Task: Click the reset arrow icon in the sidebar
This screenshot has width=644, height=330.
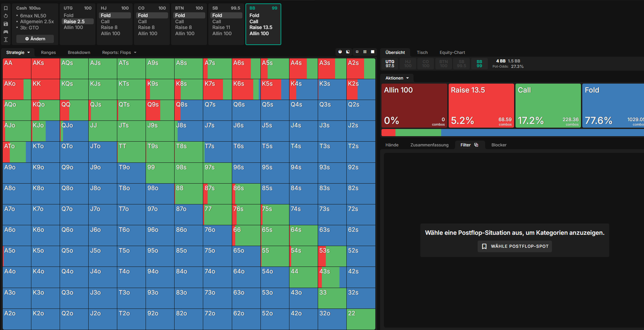Action: tap(6, 16)
